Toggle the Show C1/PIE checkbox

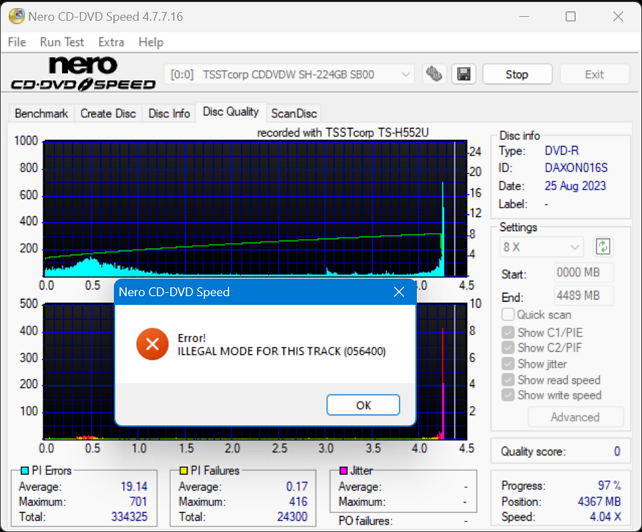coord(508,332)
